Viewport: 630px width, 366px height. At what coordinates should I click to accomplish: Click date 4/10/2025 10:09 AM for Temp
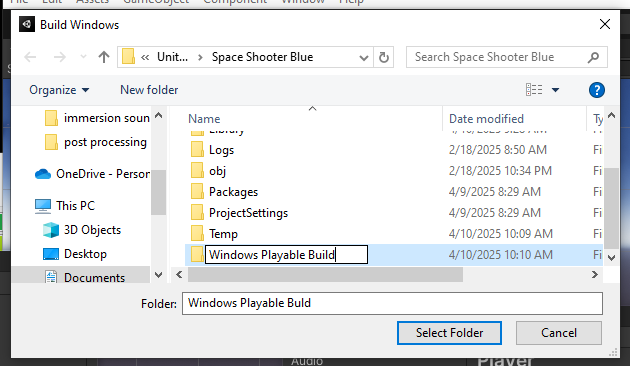click(x=501, y=234)
